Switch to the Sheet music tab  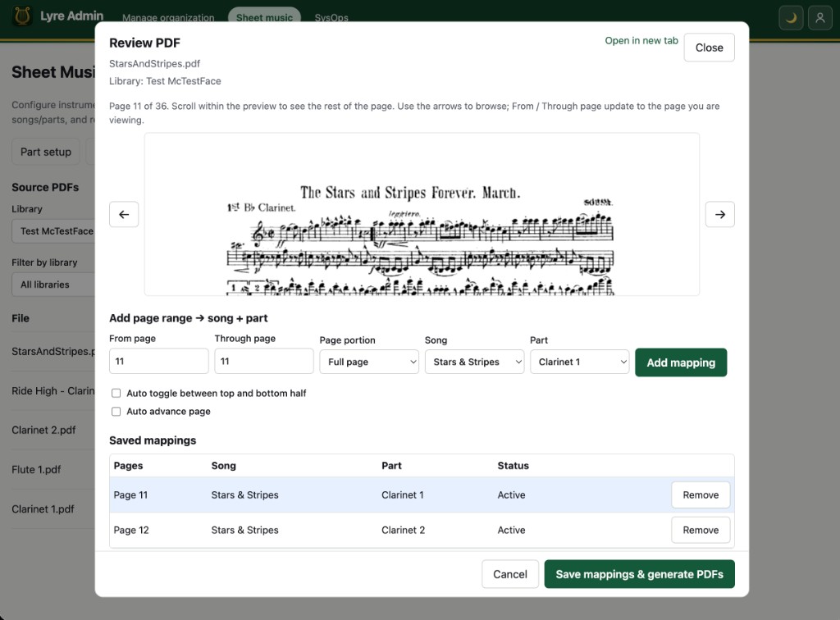265,18
